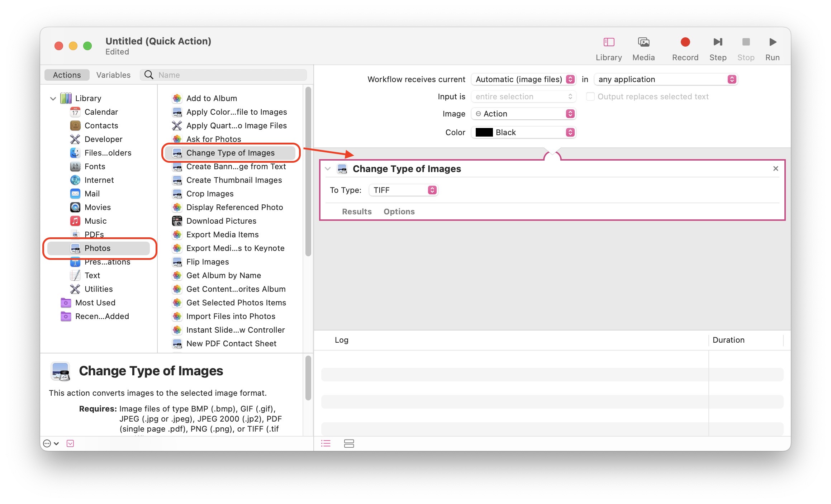Image resolution: width=831 pixels, height=504 pixels.
Task: Open Workflow receives current image files dropdown
Action: 524,80
